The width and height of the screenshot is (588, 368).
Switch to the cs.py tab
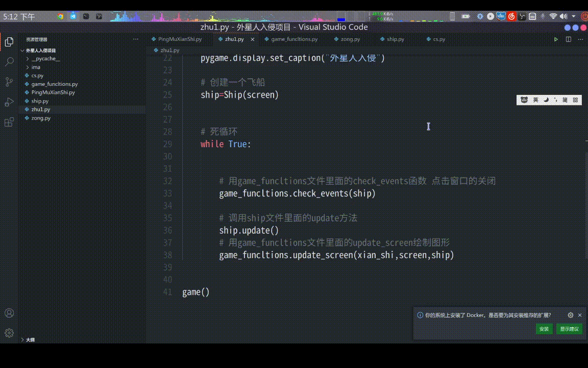point(439,39)
